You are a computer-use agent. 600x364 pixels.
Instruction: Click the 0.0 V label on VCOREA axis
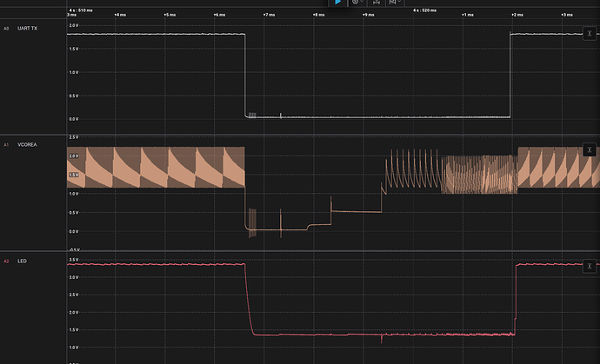click(x=73, y=231)
